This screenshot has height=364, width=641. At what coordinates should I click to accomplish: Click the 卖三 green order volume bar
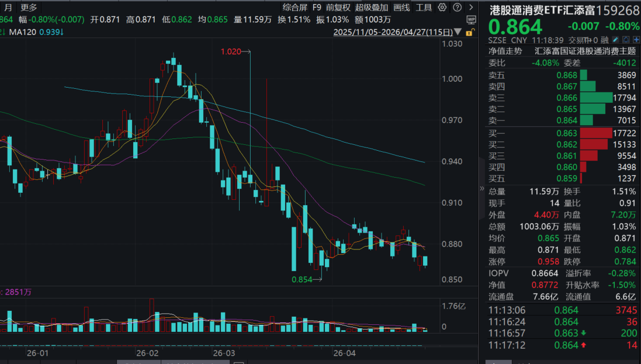[x=595, y=97]
